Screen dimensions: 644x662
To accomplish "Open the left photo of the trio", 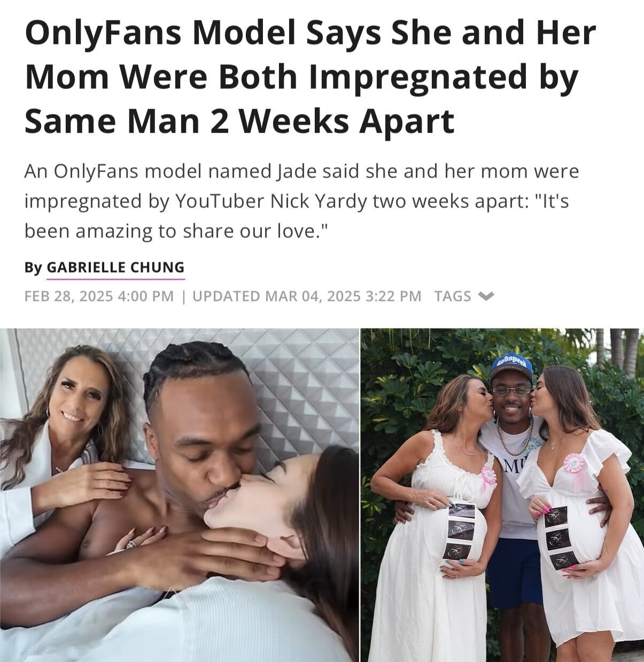I will pyautogui.click(x=180, y=495).
